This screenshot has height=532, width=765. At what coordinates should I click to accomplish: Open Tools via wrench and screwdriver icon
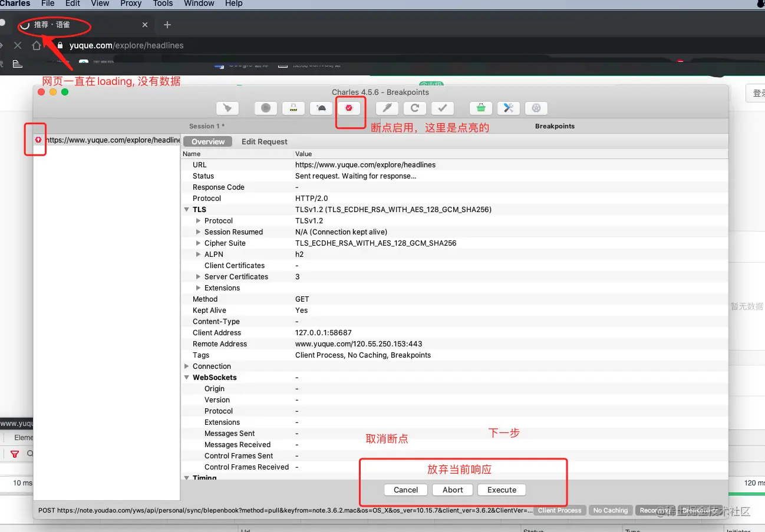(509, 108)
